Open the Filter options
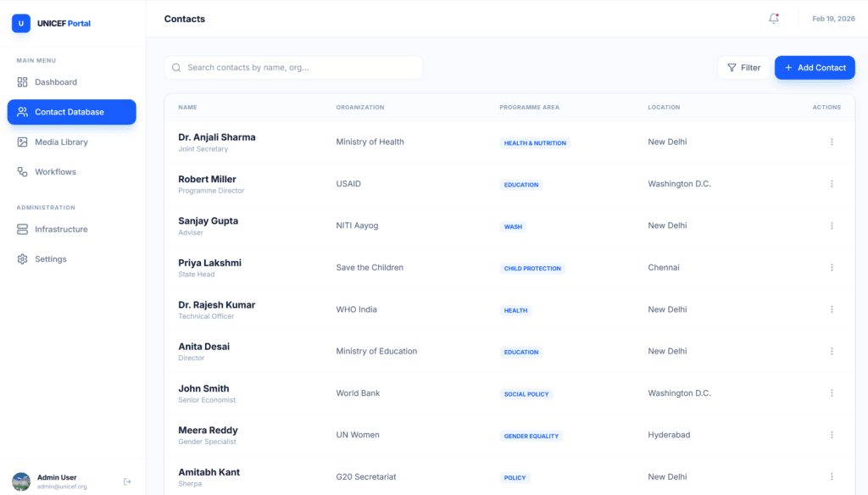The width and height of the screenshot is (868, 495). click(743, 68)
